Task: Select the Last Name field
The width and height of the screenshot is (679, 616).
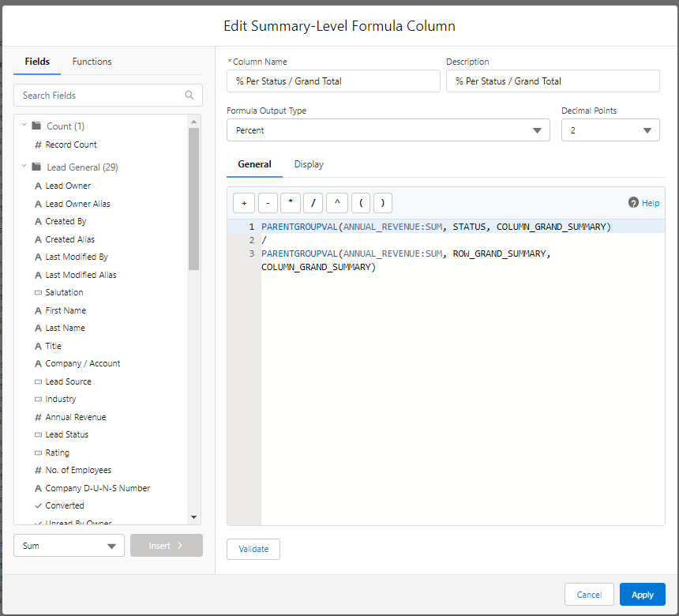Action: point(65,328)
